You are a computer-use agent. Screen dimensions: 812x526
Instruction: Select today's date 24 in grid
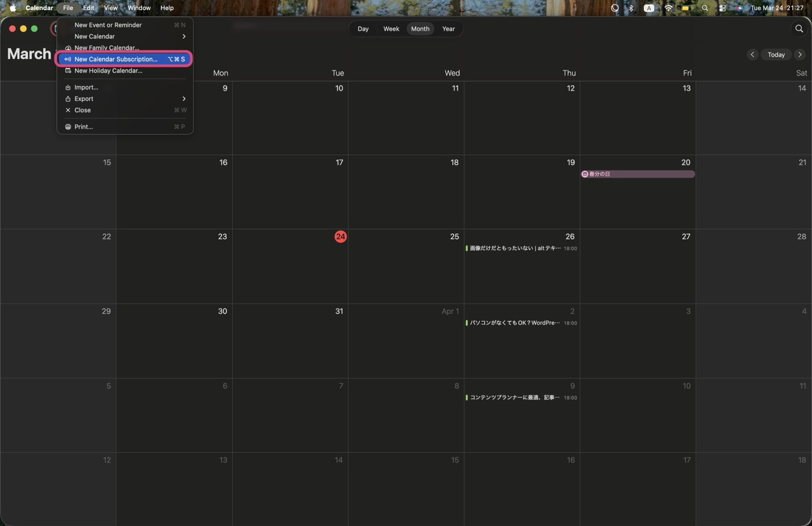(x=341, y=237)
